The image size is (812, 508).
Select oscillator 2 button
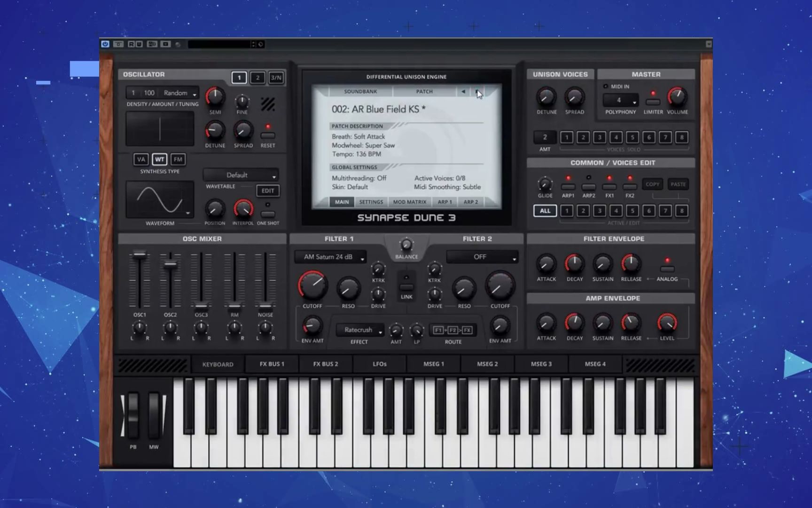258,78
